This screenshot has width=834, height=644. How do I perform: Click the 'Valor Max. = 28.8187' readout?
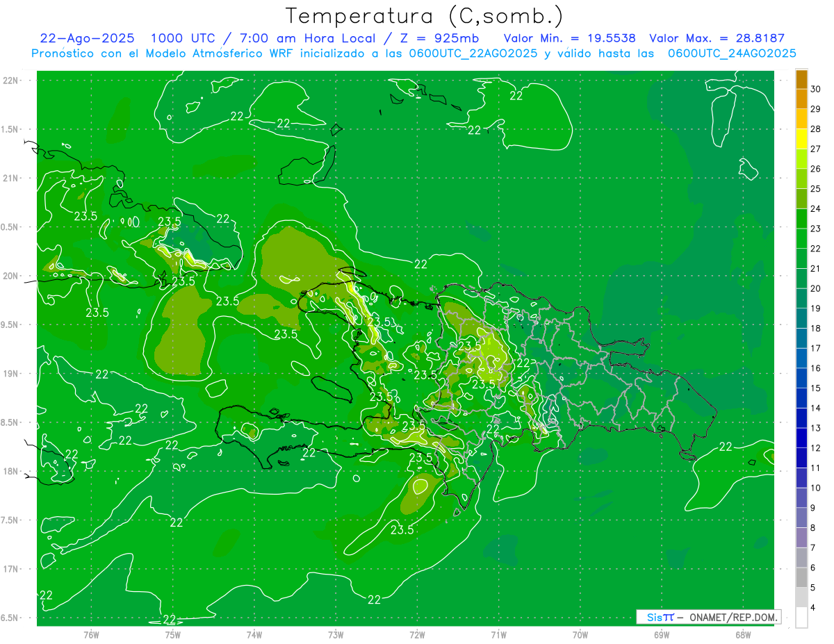(717, 38)
